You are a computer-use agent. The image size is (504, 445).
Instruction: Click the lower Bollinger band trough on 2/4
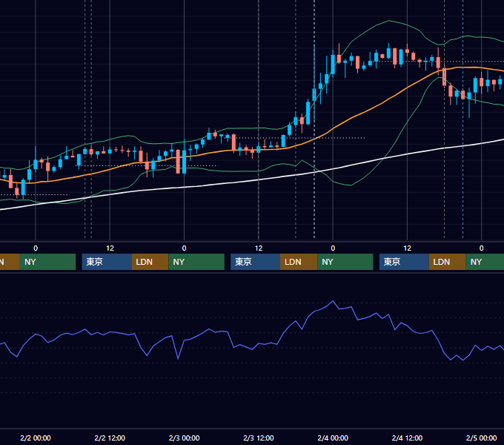[x=351, y=185]
